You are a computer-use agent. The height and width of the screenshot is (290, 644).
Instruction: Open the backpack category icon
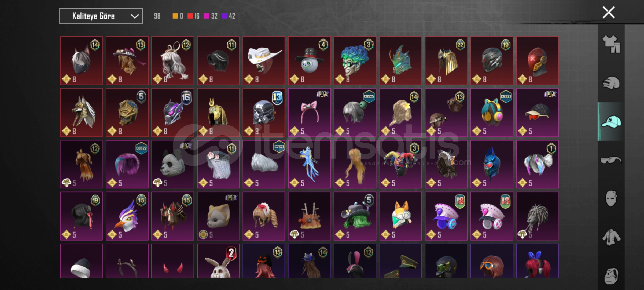(611, 276)
